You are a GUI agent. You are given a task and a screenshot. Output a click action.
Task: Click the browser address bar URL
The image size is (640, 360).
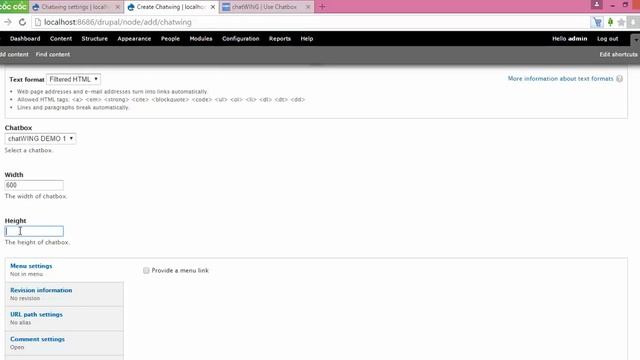pos(118,22)
